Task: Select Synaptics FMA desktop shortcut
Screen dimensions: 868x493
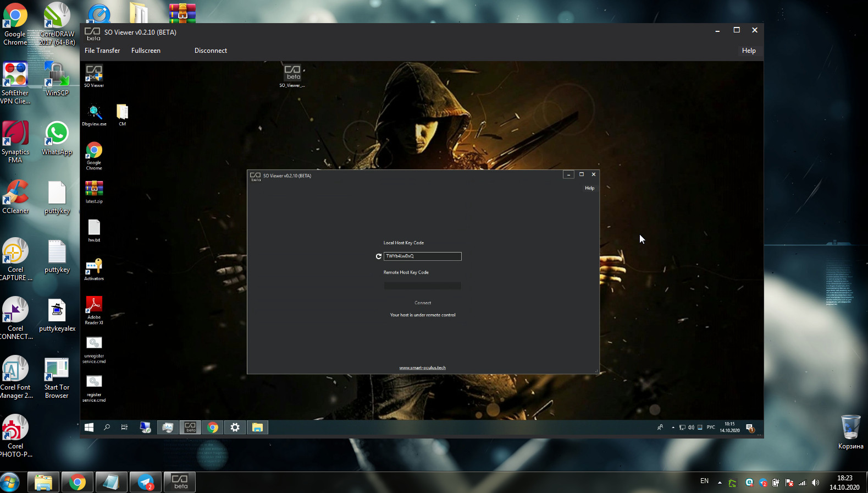Action: coord(15,141)
